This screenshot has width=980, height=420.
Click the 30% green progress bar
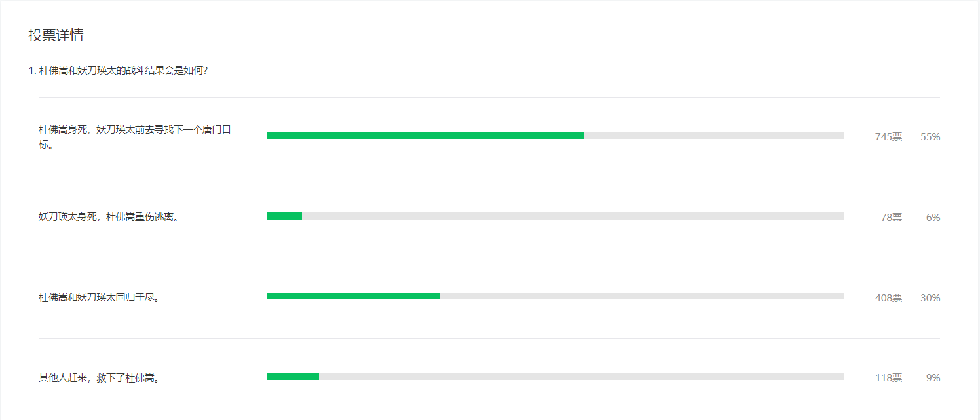click(x=354, y=296)
